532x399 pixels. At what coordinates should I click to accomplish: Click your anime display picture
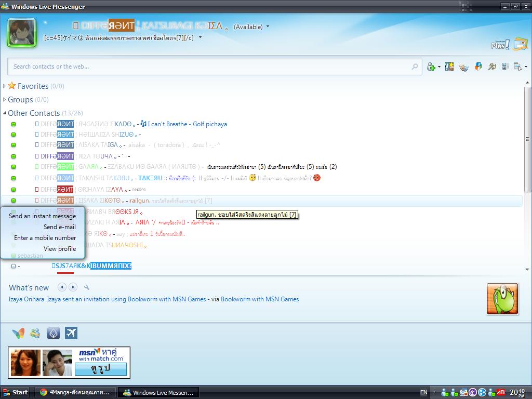coord(22,32)
